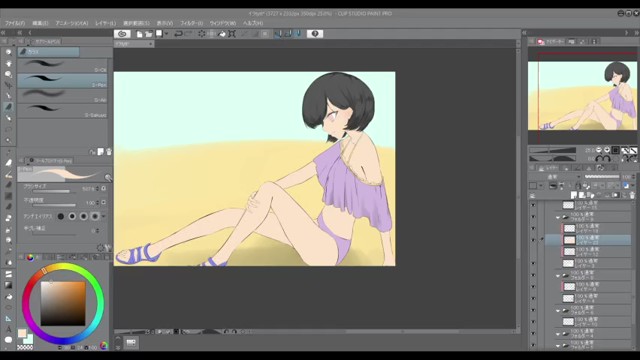
Task: Toggle visibility of layer レイヤー3
Action: [533, 263]
